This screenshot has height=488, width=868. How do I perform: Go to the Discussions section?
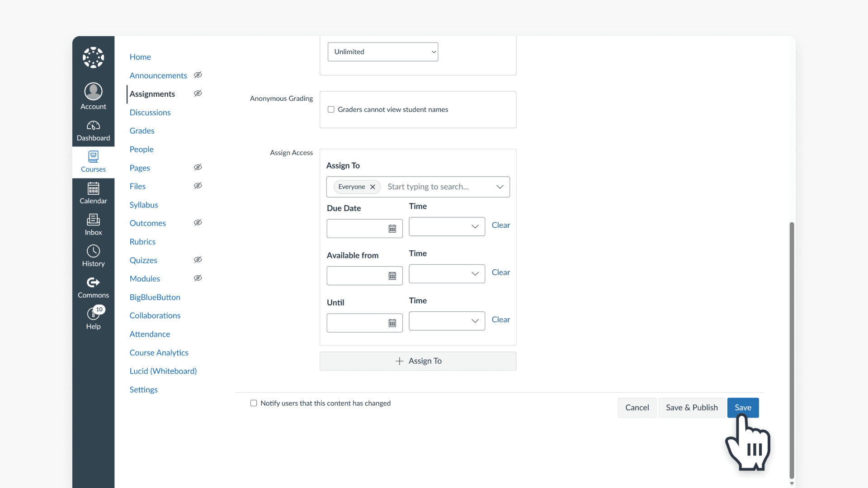(150, 113)
